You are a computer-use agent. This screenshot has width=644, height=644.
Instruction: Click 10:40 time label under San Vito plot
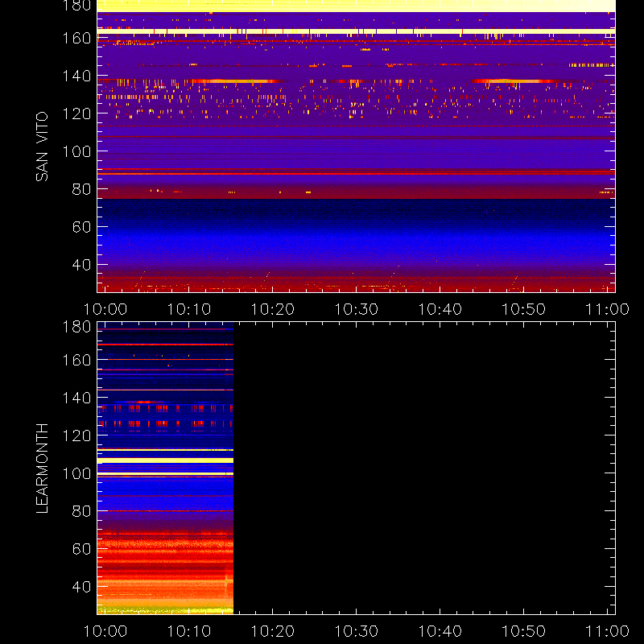coord(440,309)
